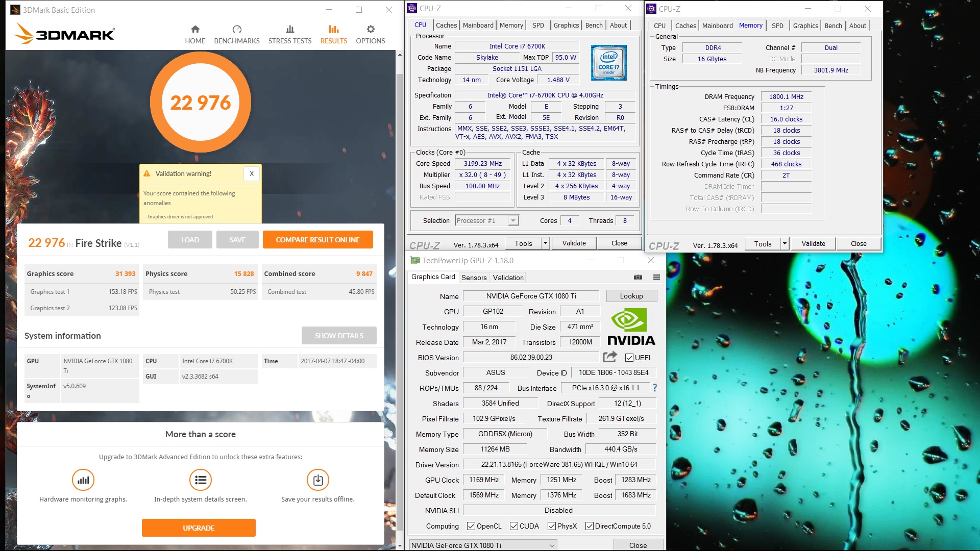Click the Lookup button in GPU-Z
The image size is (980, 551).
coord(631,296)
